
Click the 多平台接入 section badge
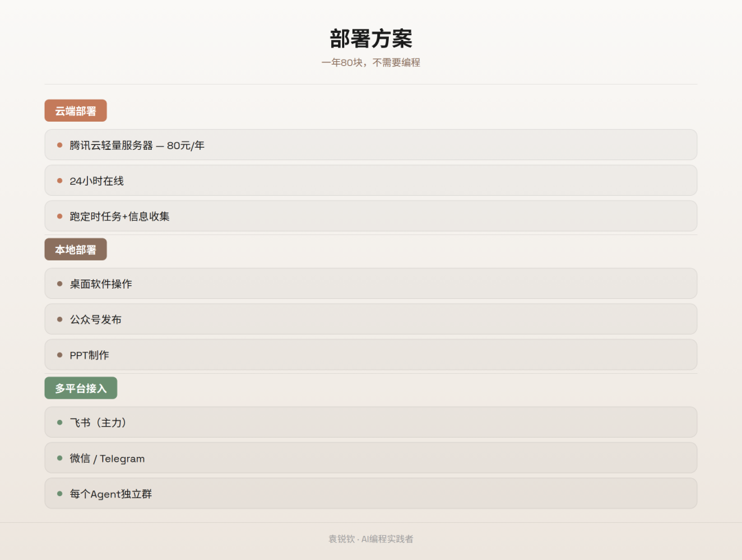(81, 388)
